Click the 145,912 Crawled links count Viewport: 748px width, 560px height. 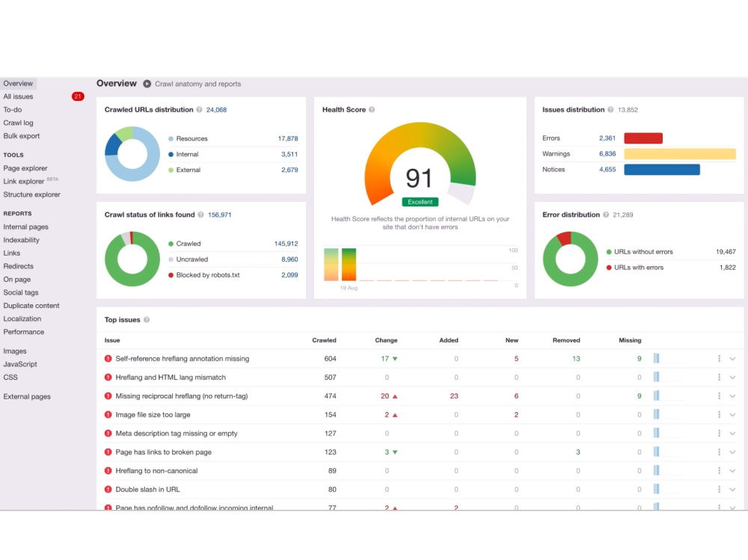tap(286, 244)
